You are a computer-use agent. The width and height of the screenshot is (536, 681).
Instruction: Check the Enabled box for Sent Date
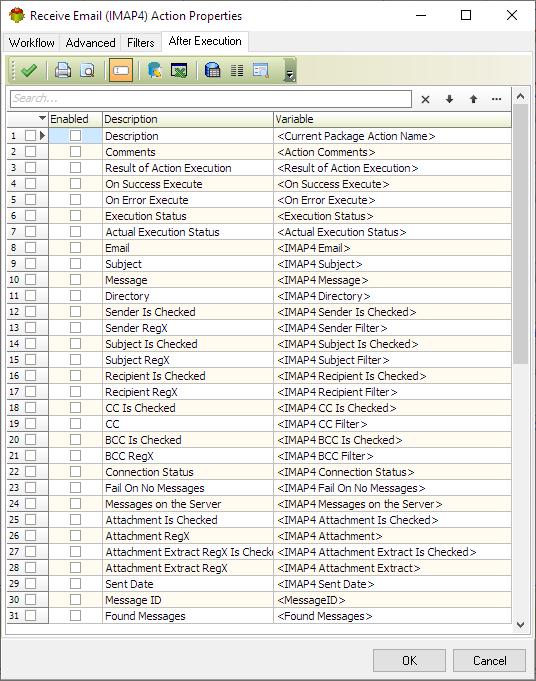tap(75, 583)
